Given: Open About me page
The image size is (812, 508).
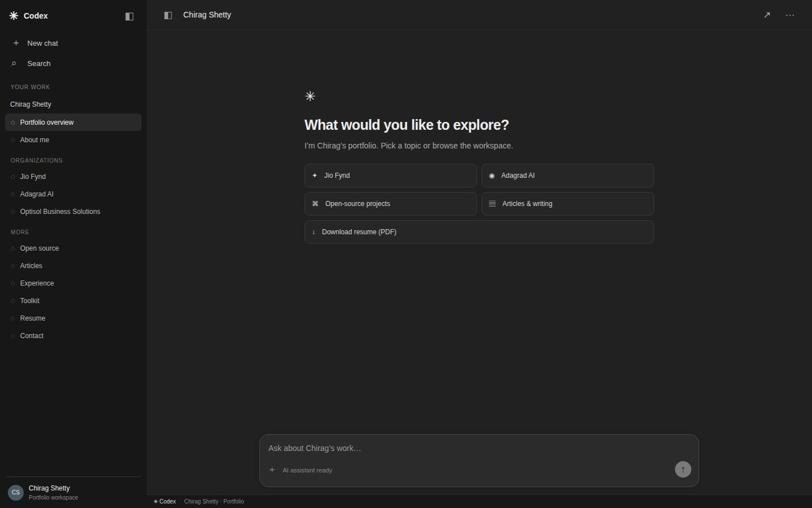Looking at the screenshot, I should [x=73, y=140].
